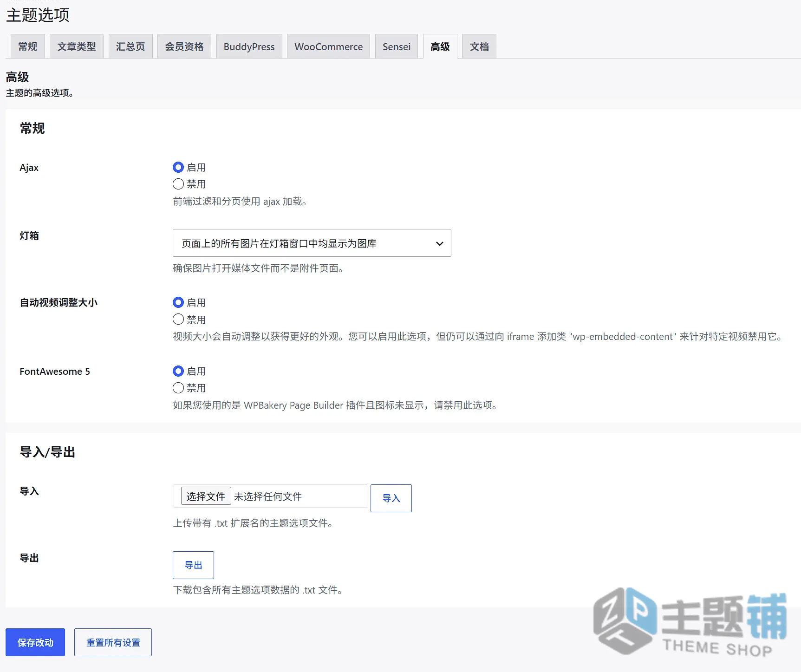The height and width of the screenshot is (672, 801).
Task: Select 禁用 radio for FontAwesome 5
Action: 178,388
